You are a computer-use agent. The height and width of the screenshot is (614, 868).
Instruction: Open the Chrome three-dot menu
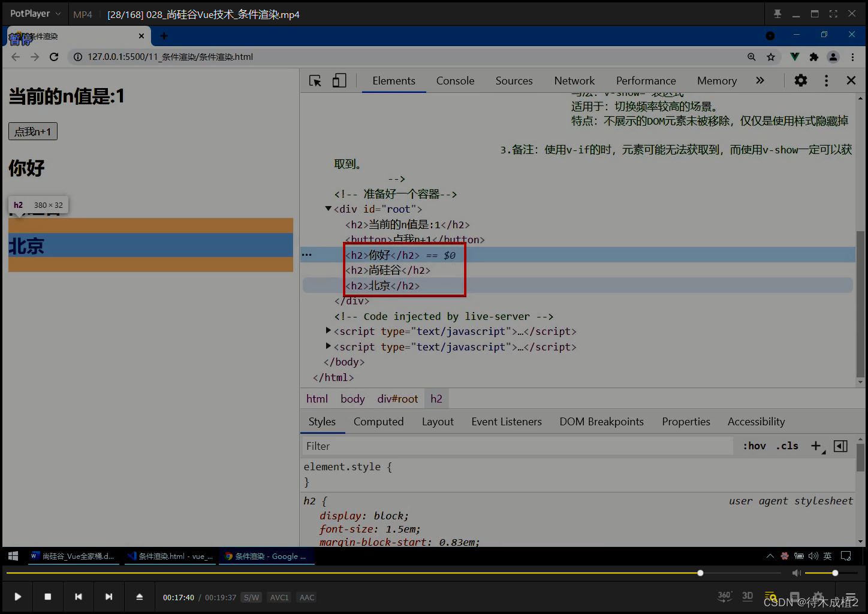852,57
